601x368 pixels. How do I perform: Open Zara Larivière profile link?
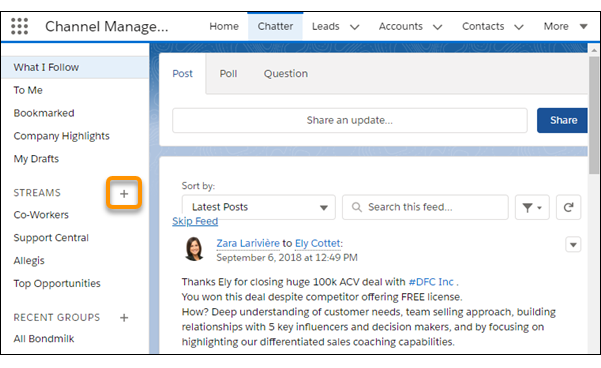tap(248, 243)
